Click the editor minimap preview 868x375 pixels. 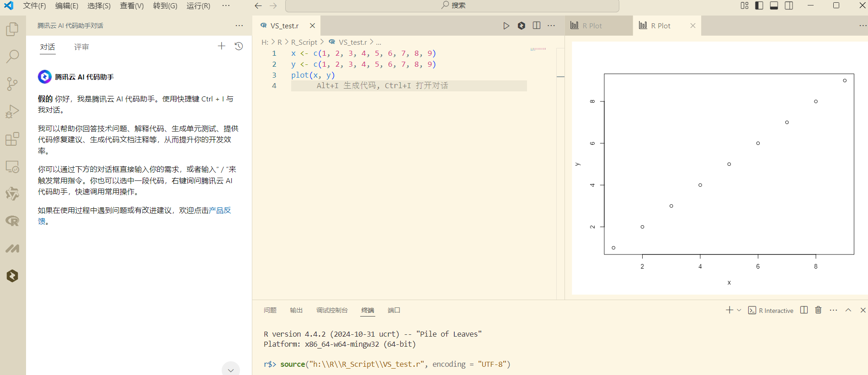pos(538,49)
